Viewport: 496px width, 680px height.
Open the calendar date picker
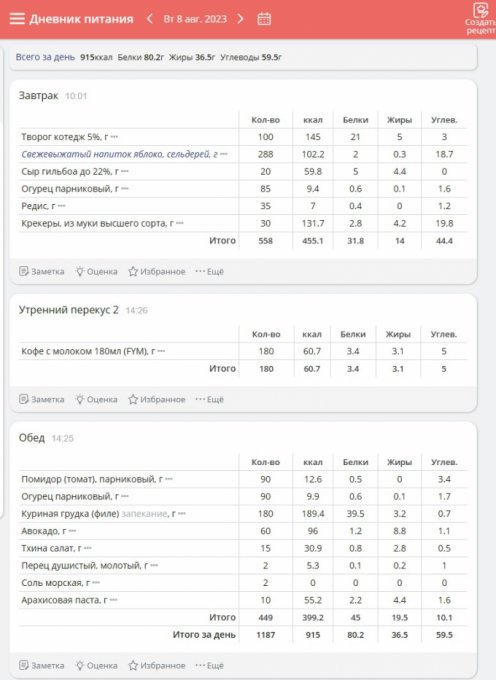pos(264,19)
